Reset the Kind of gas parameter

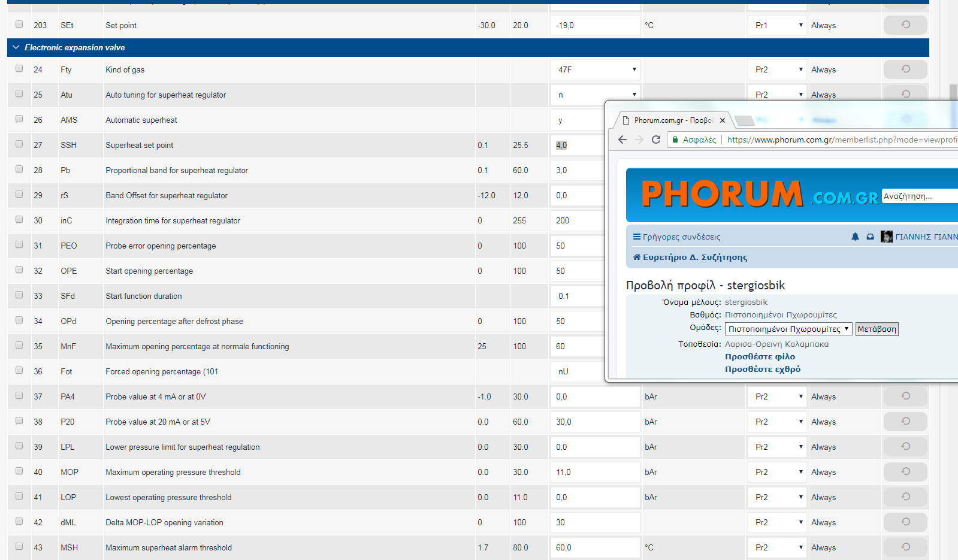pos(905,69)
